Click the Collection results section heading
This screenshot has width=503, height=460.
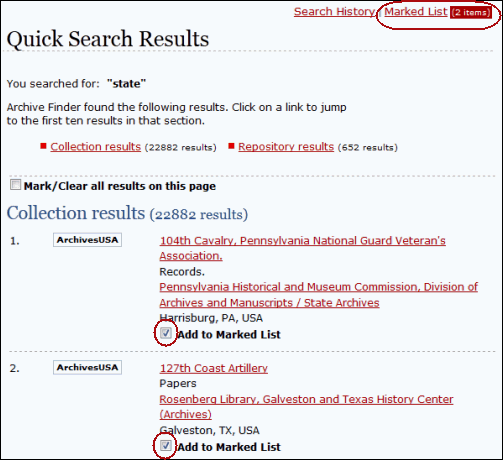(127, 213)
